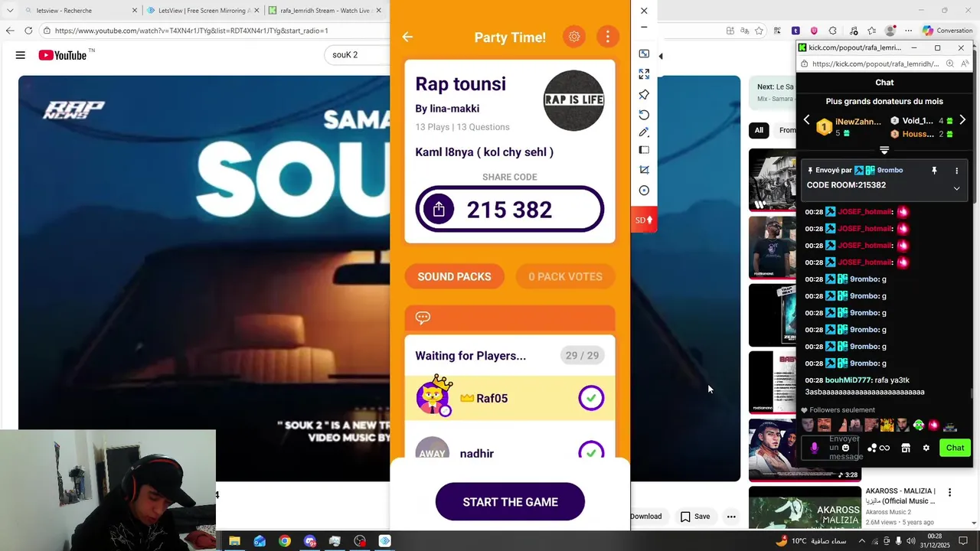980x551 pixels.
Task: Open more actions menu beside Save
Action: click(x=731, y=517)
